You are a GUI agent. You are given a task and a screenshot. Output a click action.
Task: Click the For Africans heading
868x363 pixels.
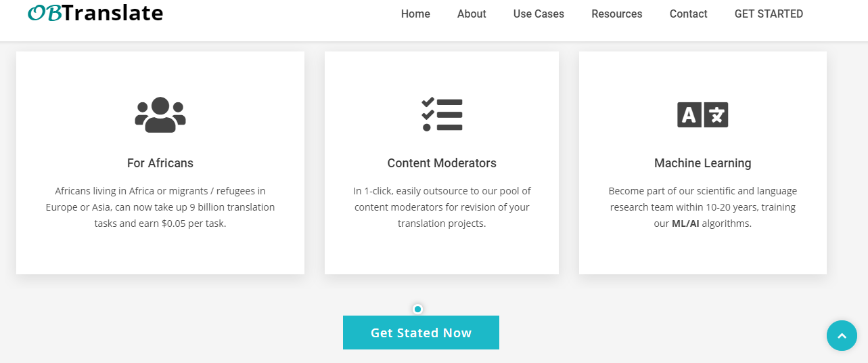tap(160, 163)
